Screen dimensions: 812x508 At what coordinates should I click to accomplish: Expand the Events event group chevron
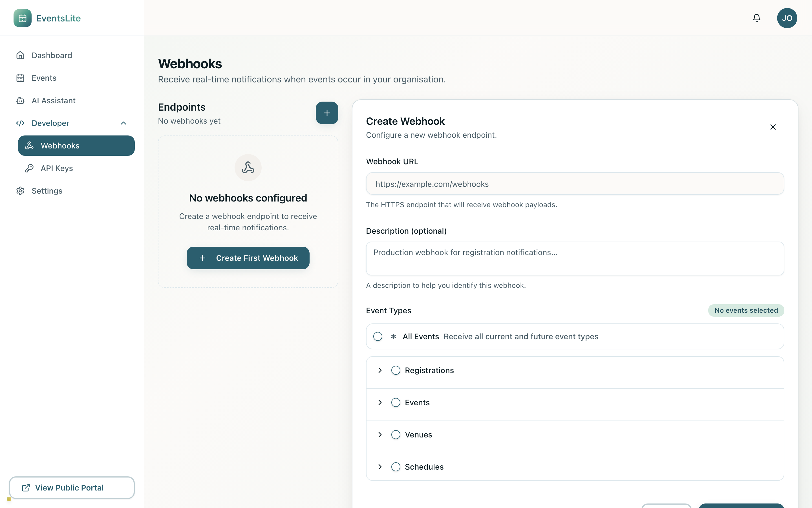[x=380, y=402]
